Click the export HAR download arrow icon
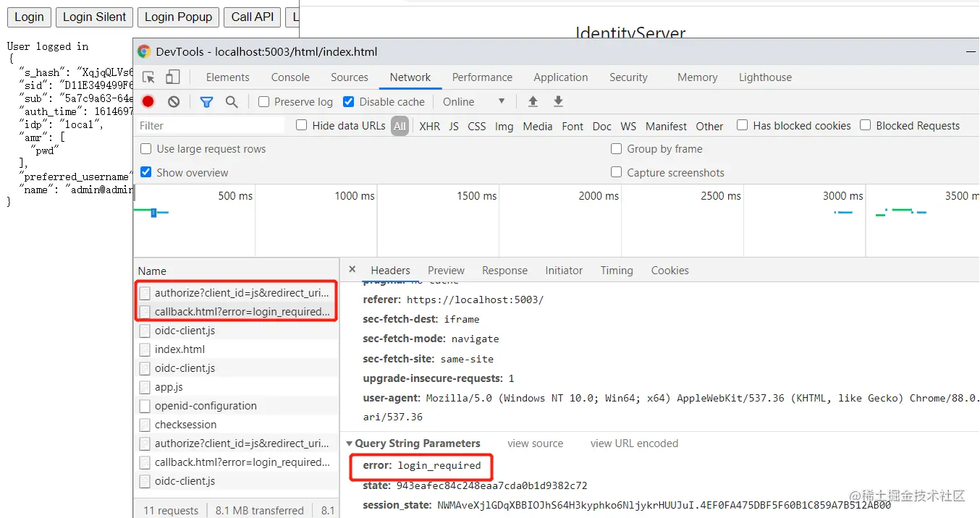980x518 pixels. 558,101
